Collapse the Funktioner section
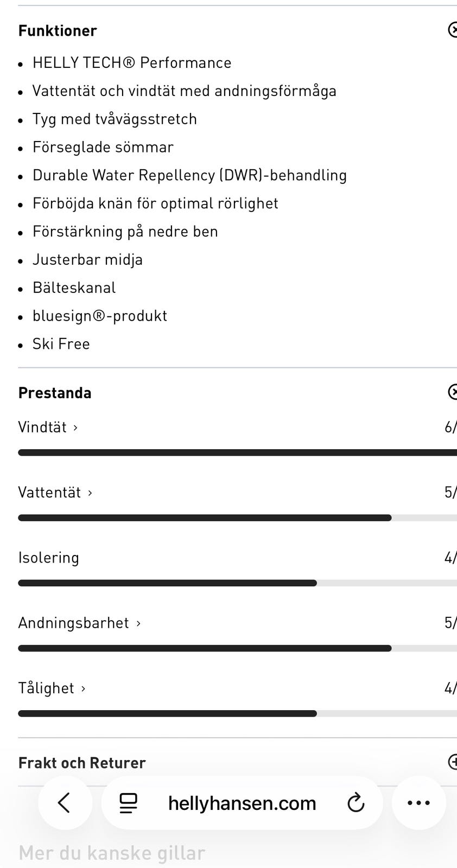 point(453,30)
